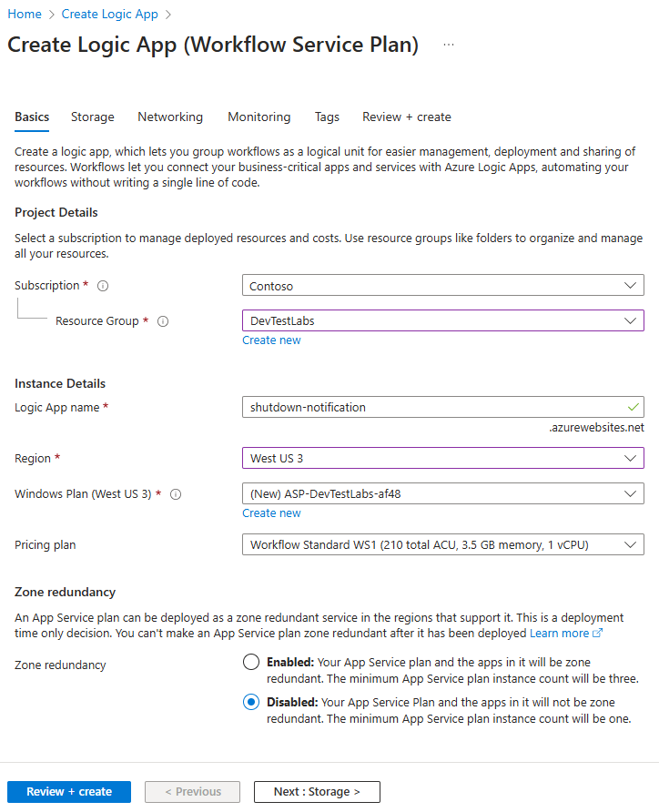
Task: Click Create new under Resource Group
Action: [271, 340]
